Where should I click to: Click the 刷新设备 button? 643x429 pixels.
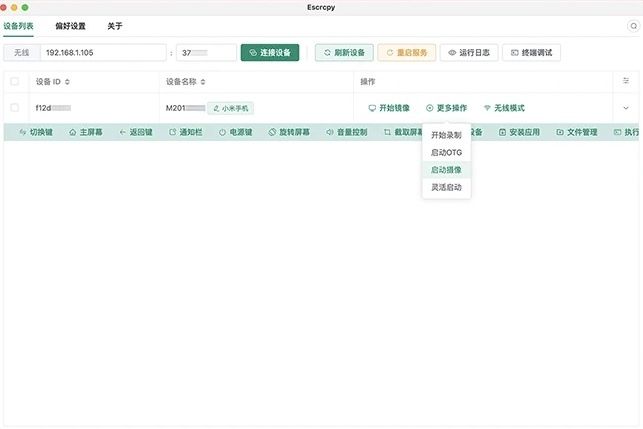[344, 52]
